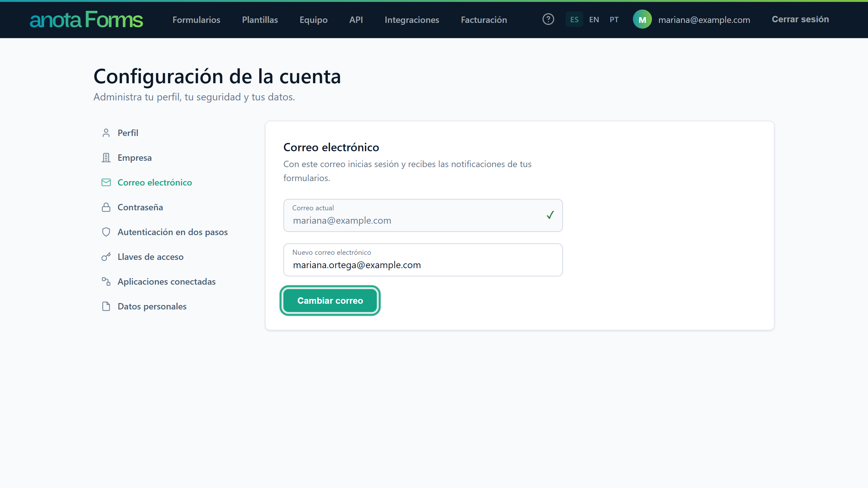
Task: Click the Cambiar correo button
Action: pos(330,301)
